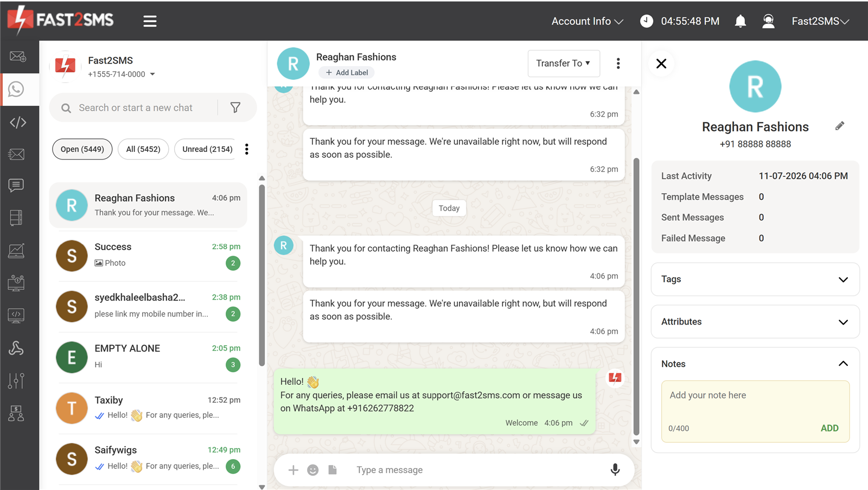Open the emoji picker
This screenshot has width=868, height=490.
(x=313, y=470)
